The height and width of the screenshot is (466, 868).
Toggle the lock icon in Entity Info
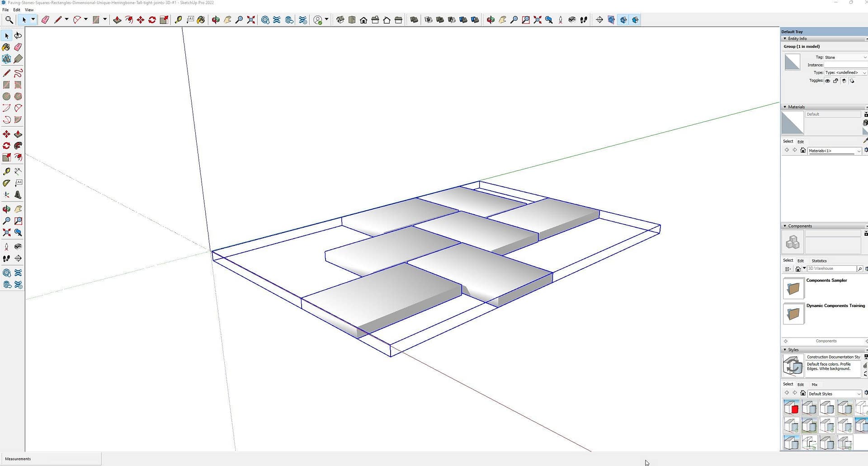coord(835,81)
